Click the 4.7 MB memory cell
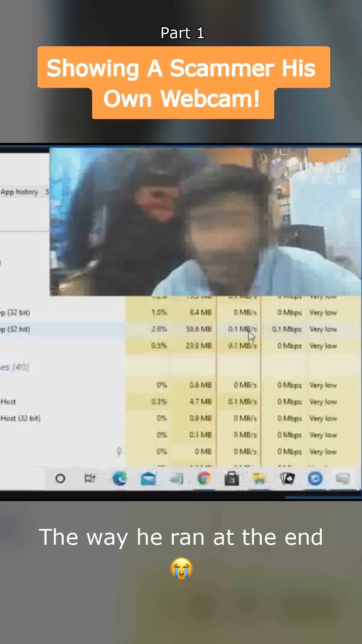The height and width of the screenshot is (644, 362). point(200,401)
